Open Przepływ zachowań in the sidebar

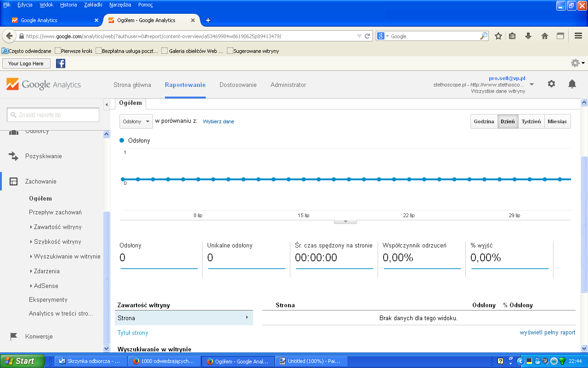(55, 212)
